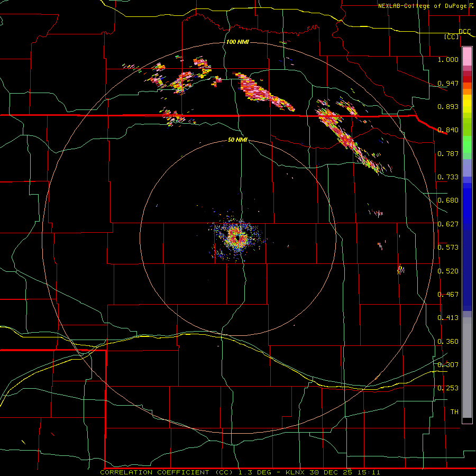The height and width of the screenshot is (476, 476).
Task: Click the 'DCC' label above the color scale
Action: [x=464, y=32]
